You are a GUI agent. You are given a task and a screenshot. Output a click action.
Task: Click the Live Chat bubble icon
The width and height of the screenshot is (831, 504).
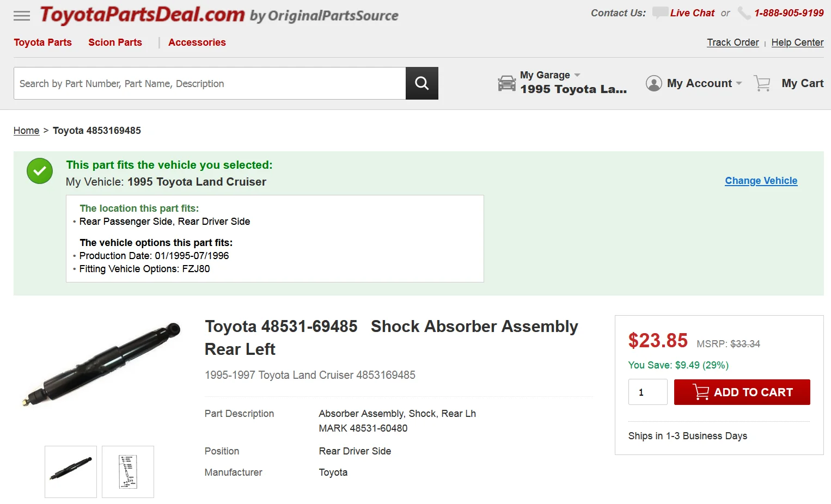pos(660,13)
